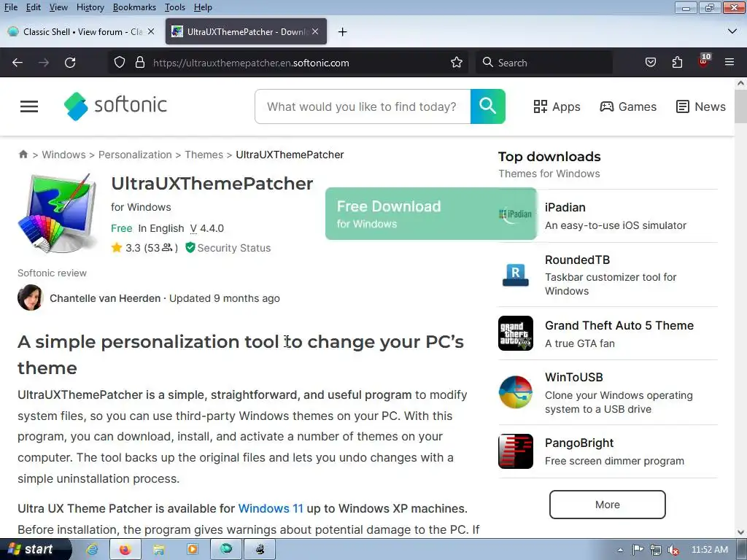The height and width of the screenshot is (560, 747).
Task: Open the File menu
Action: tap(10, 7)
